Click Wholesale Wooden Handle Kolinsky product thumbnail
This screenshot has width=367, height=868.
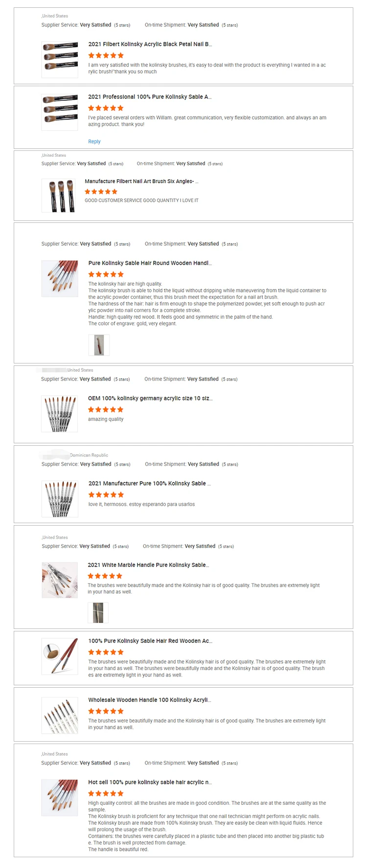pos(60,715)
